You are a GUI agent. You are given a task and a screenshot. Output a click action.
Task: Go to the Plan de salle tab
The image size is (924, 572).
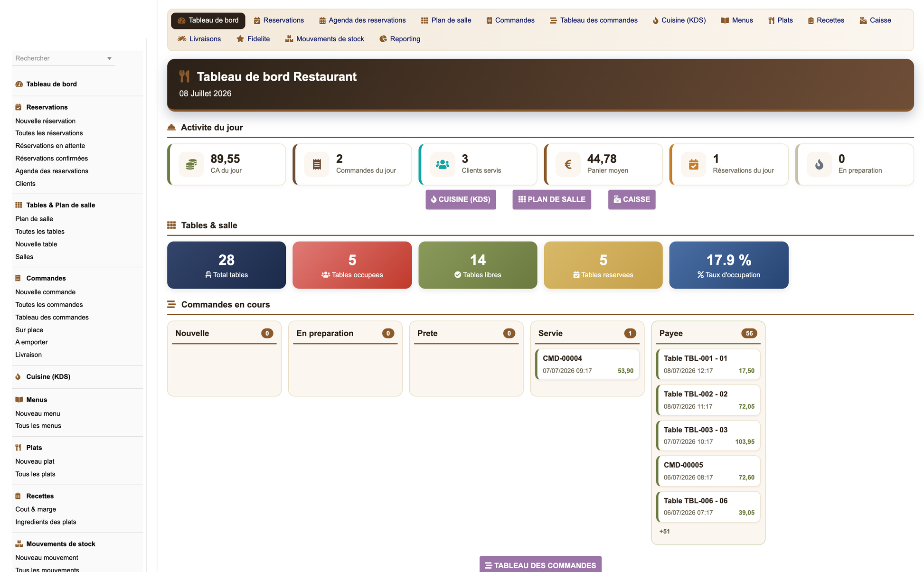pyautogui.click(x=446, y=20)
